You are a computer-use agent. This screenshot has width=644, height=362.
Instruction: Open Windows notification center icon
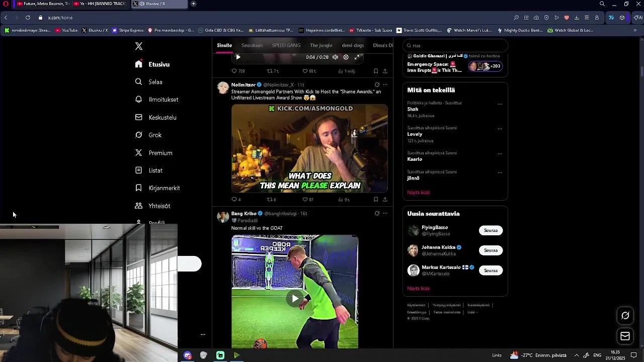pos(634,355)
